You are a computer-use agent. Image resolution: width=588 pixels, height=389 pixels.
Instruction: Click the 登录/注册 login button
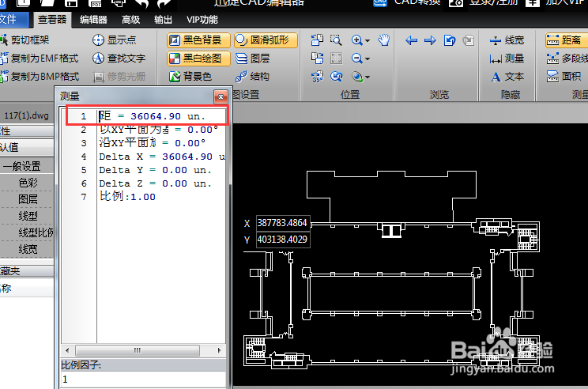coord(484,3)
